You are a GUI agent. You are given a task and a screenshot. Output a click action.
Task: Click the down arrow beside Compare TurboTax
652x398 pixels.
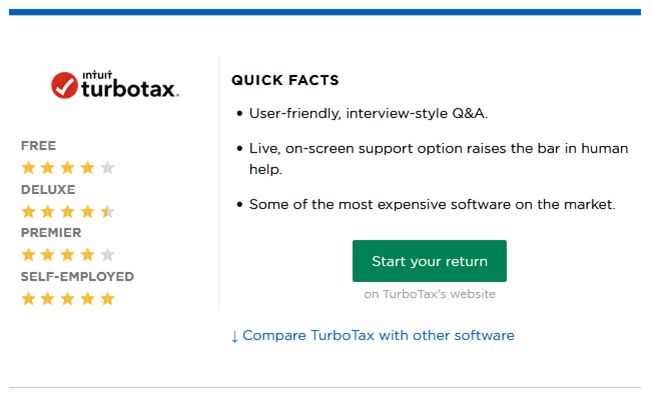[x=235, y=336]
